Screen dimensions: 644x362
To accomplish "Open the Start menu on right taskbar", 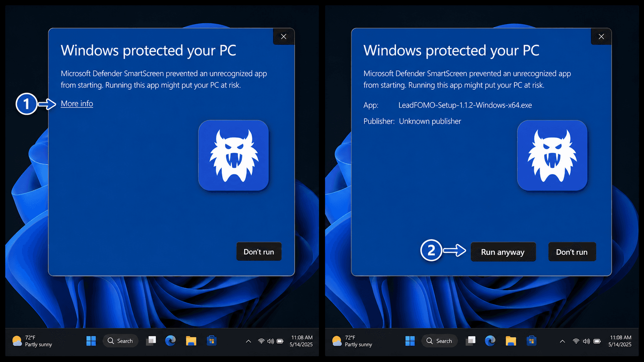I will (410, 341).
